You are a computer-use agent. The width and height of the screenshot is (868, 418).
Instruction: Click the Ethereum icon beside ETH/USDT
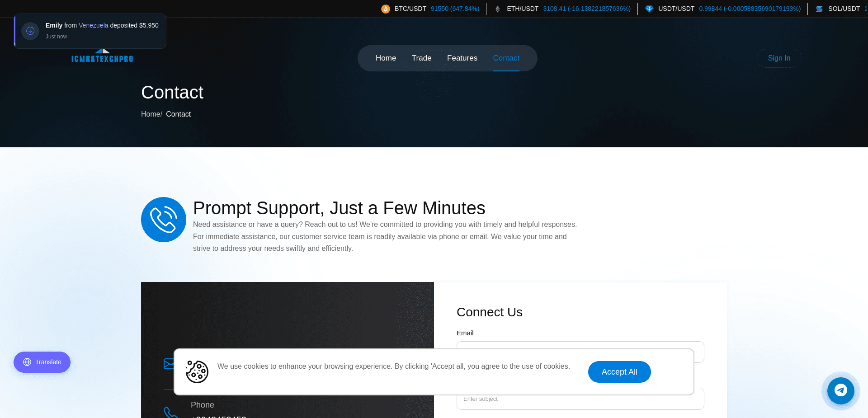coord(497,9)
